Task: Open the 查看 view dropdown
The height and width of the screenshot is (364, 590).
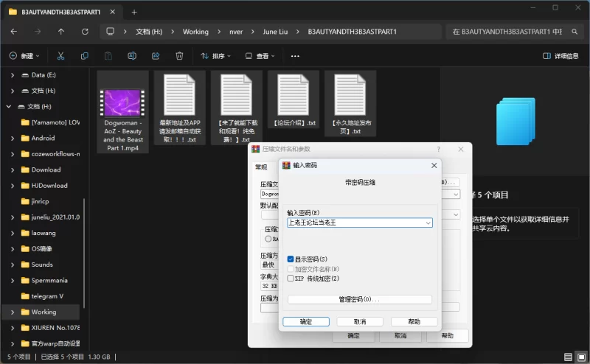Action: pos(263,56)
